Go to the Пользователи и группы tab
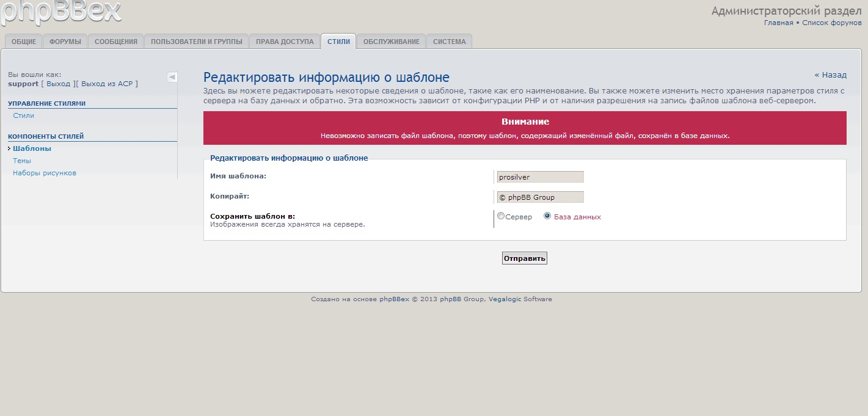Viewport: 868px width, 416px height. (196, 42)
